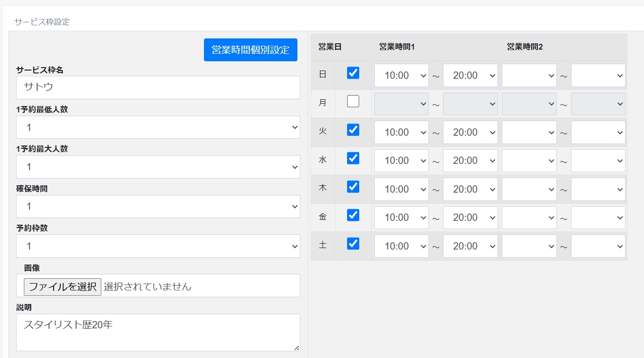This screenshot has width=644, height=358.
Task: Expand the 予約枠数 dropdown
Action: [x=158, y=246]
